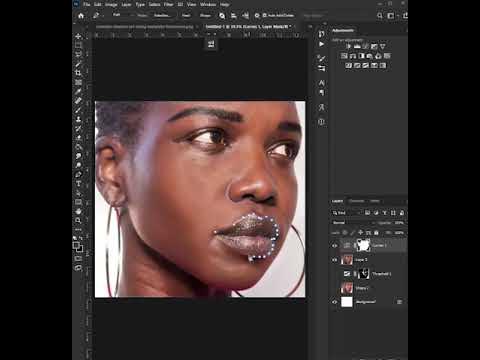Select the Rectangular Marquee tool

coord(78,45)
